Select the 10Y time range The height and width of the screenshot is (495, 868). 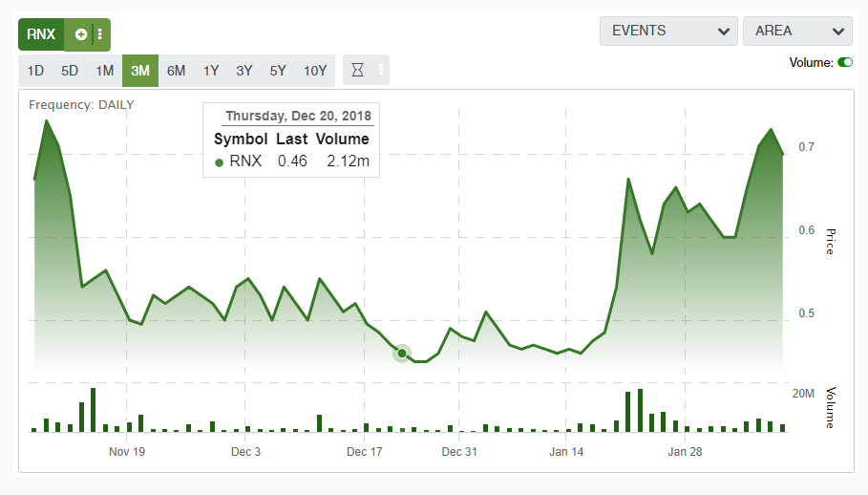coord(315,71)
